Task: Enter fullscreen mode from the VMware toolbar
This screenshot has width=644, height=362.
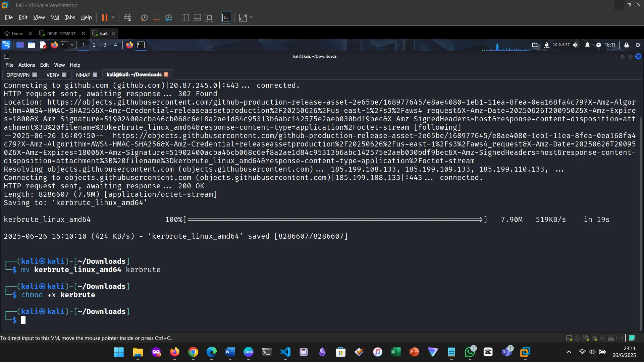Action: pyautogui.click(x=210, y=17)
